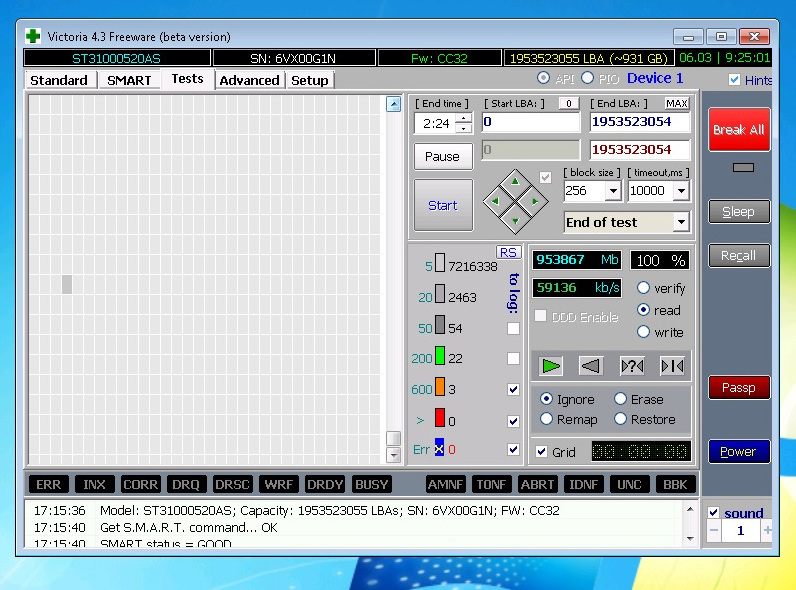Screen dimensions: 796x590
Task: Open the timeout ms dropdown
Action: (x=681, y=191)
